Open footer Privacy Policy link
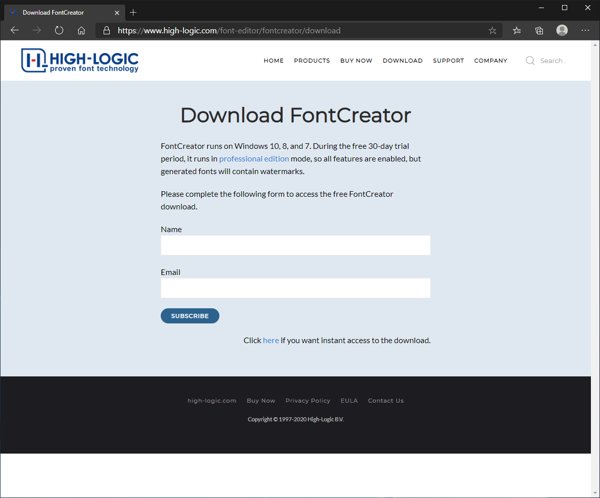 (308, 401)
